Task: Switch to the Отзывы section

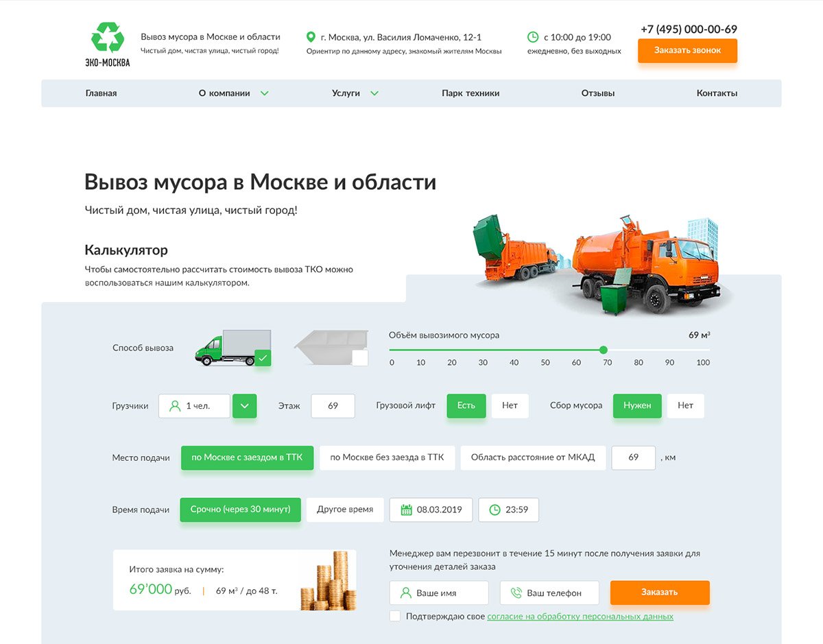Action: tap(597, 93)
